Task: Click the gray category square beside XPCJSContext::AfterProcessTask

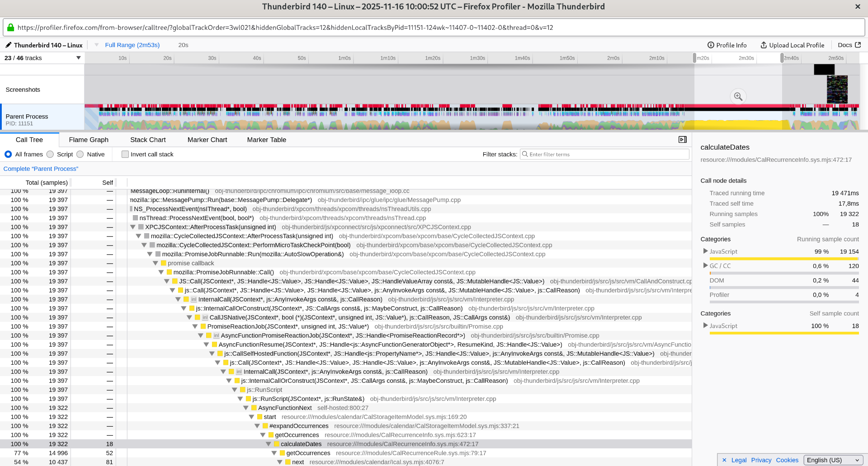Action: tap(141, 227)
